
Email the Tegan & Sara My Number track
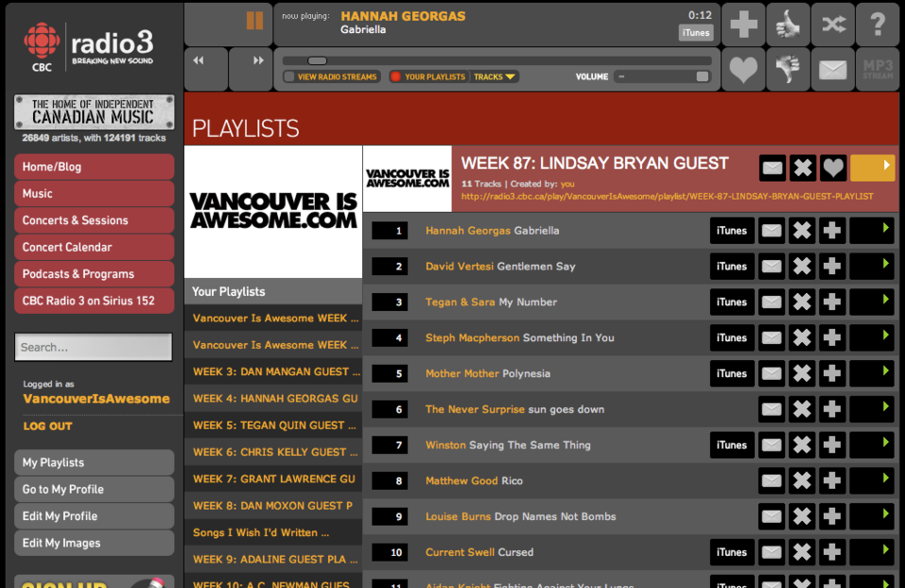(772, 302)
